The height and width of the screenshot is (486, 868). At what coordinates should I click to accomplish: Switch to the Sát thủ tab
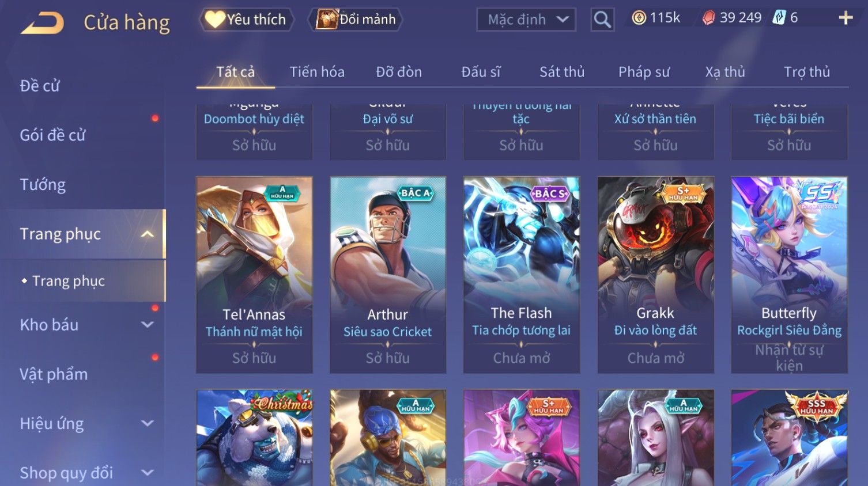[x=562, y=72]
